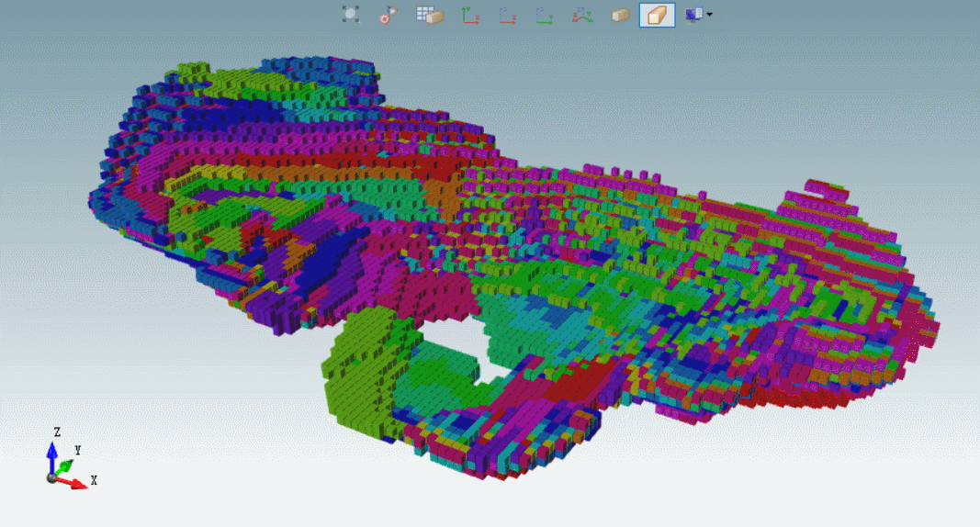Switch to the green-red XY plane view

coord(470,15)
